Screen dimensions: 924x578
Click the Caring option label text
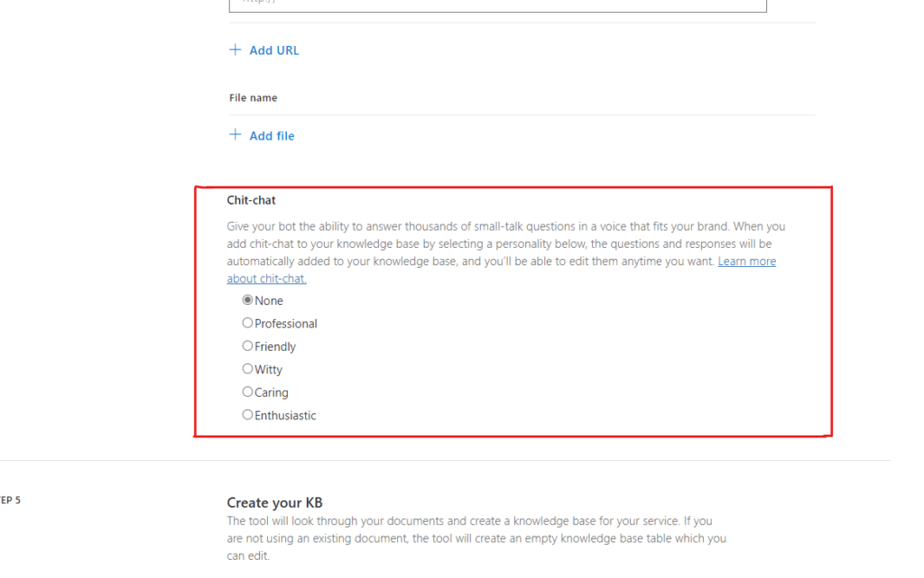pos(272,393)
